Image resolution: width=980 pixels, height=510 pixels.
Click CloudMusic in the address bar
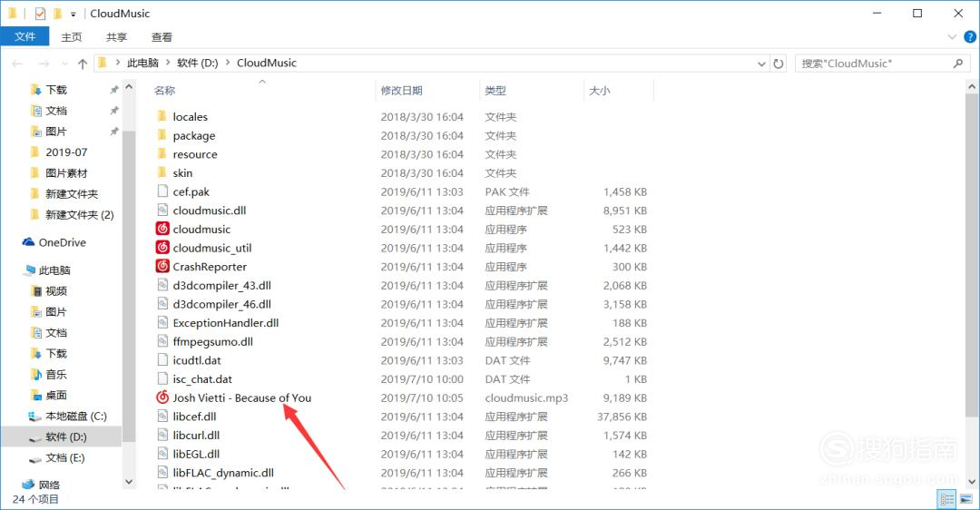267,63
